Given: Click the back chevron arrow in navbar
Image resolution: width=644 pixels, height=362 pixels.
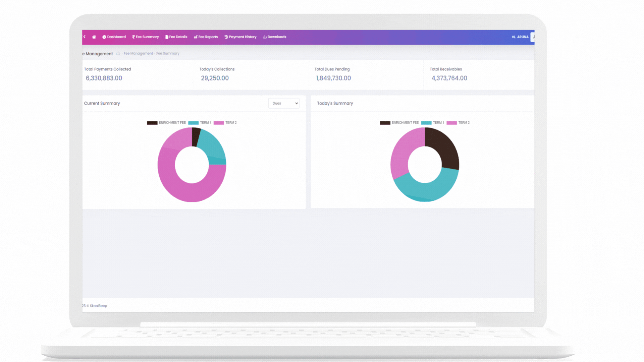Looking at the screenshot, I should pos(85,37).
